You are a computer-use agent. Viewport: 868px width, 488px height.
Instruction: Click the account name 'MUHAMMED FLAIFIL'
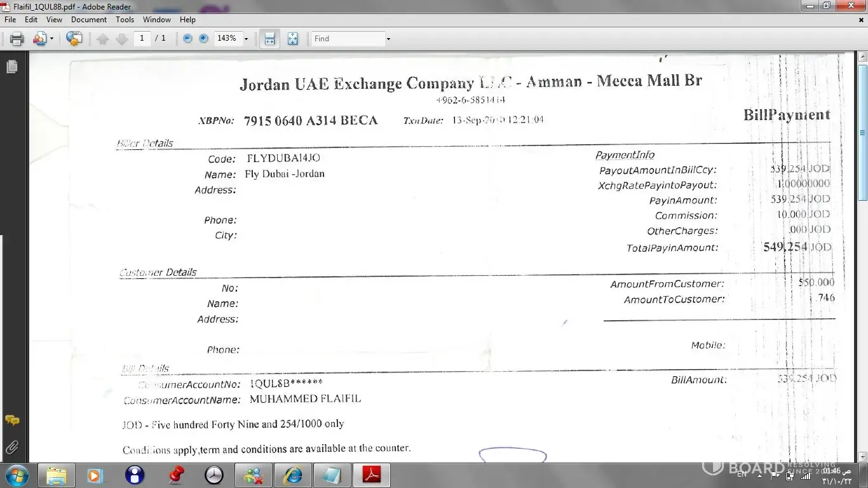[305, 399]
